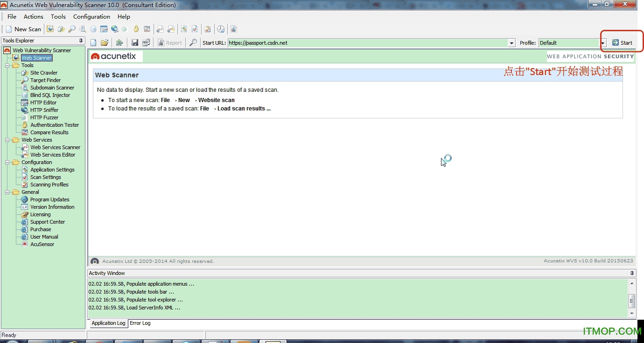Click the export icon next to the floppy disk
The image size is (644, 343).
coord(146,42)
